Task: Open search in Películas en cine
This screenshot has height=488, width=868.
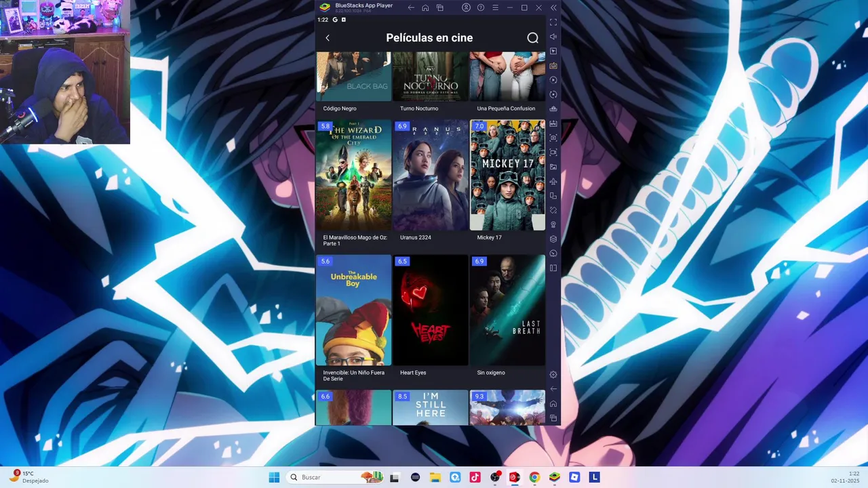Action: click(x=533, y=38)
